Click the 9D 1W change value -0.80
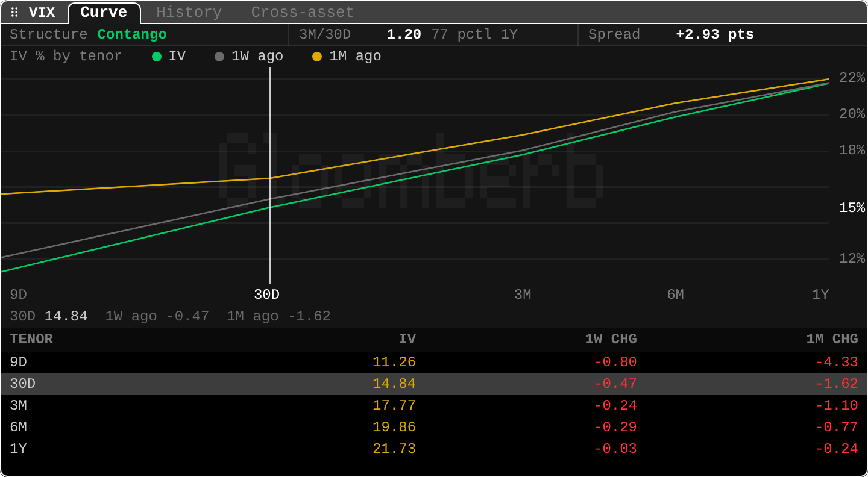This screenshot has height=477, width=868. click(x=615, y=363)
